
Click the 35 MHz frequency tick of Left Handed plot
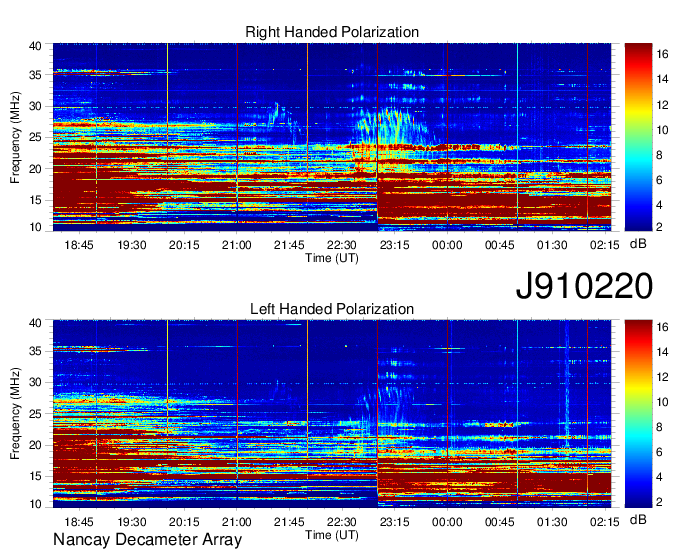point(35,351)
